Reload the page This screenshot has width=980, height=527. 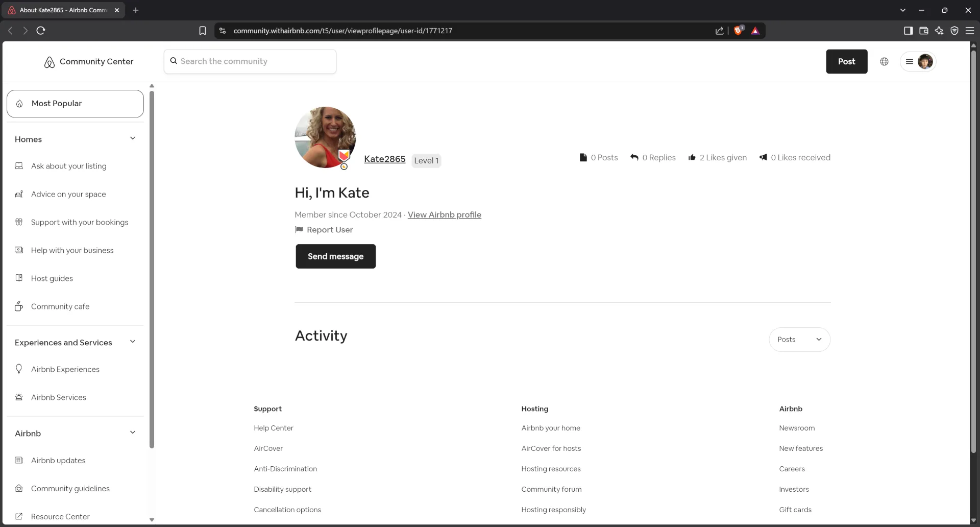pos(41,31)
